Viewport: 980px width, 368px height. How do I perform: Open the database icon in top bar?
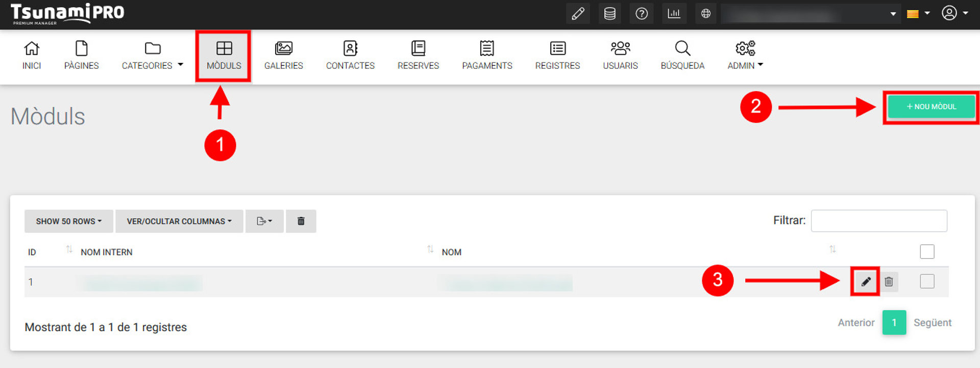pyautogui.click(x=609, y=14)
